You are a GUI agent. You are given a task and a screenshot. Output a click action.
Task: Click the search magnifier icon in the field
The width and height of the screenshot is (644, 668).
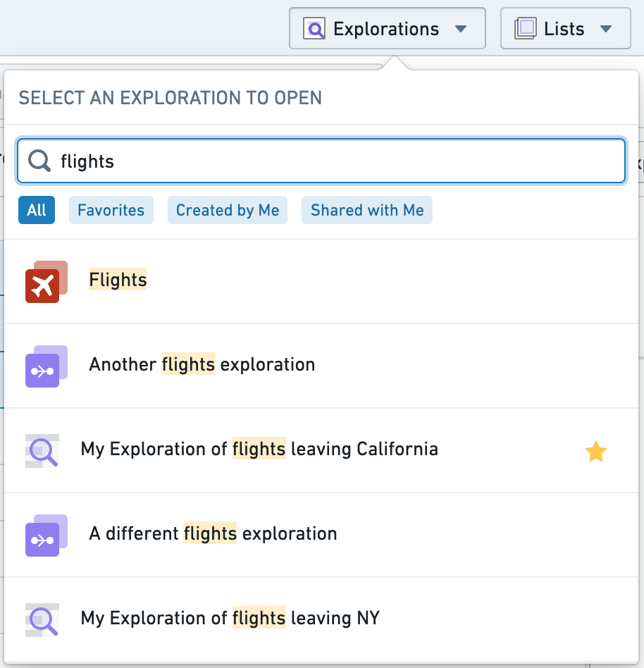[x=39, y=161]
